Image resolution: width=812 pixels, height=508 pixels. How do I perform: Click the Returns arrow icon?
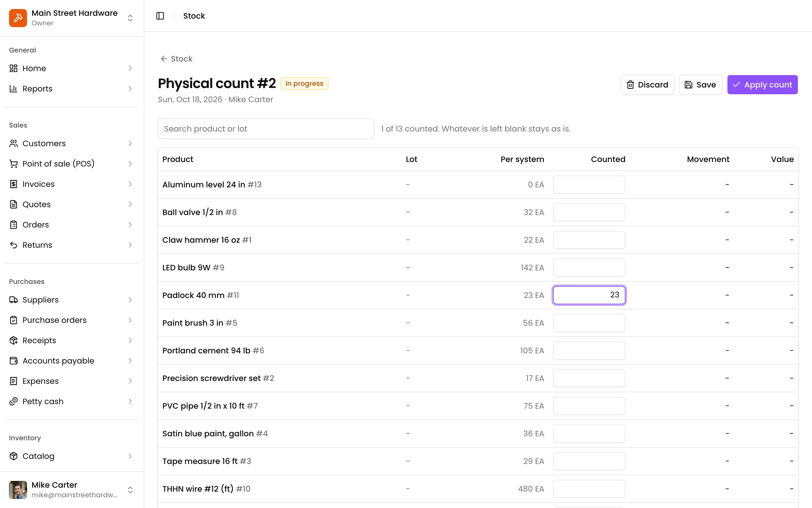(14, 245)
